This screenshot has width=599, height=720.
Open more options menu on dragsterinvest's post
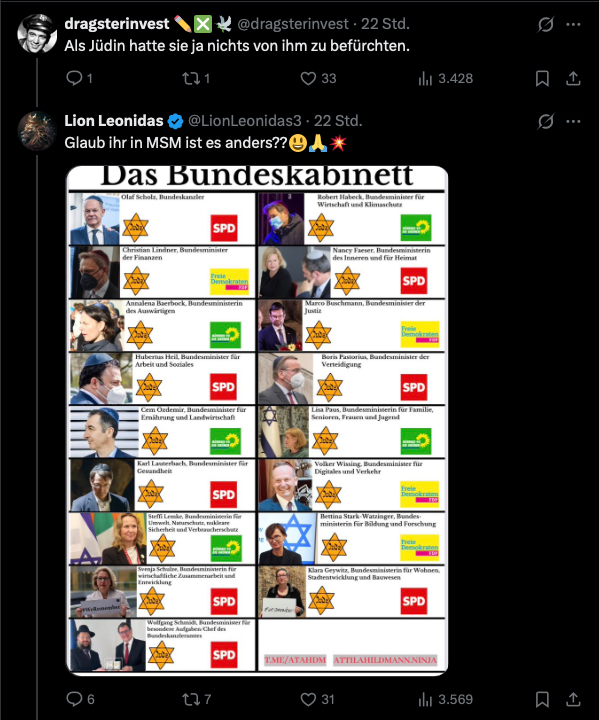point(573,24)
